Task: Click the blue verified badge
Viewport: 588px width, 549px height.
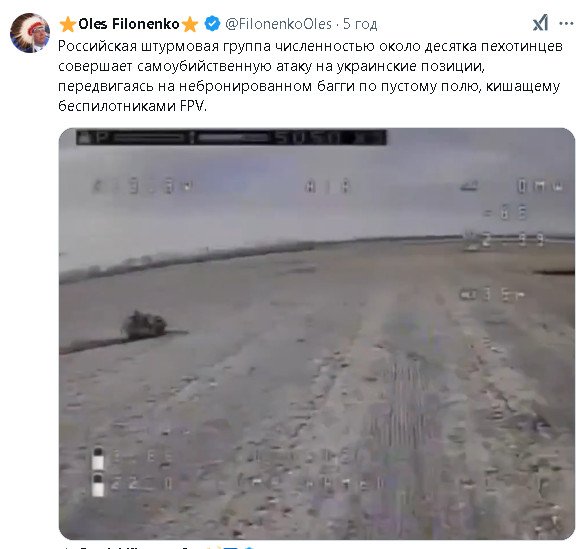Action: tap(212, 24)
